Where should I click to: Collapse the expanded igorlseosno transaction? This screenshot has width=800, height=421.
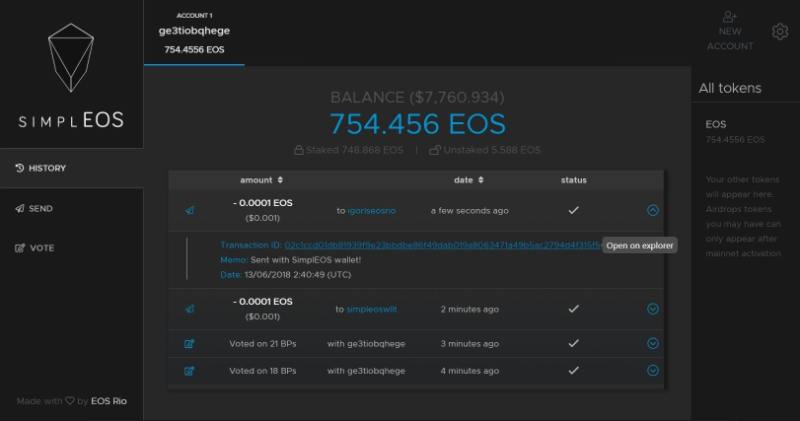point(653,211)
